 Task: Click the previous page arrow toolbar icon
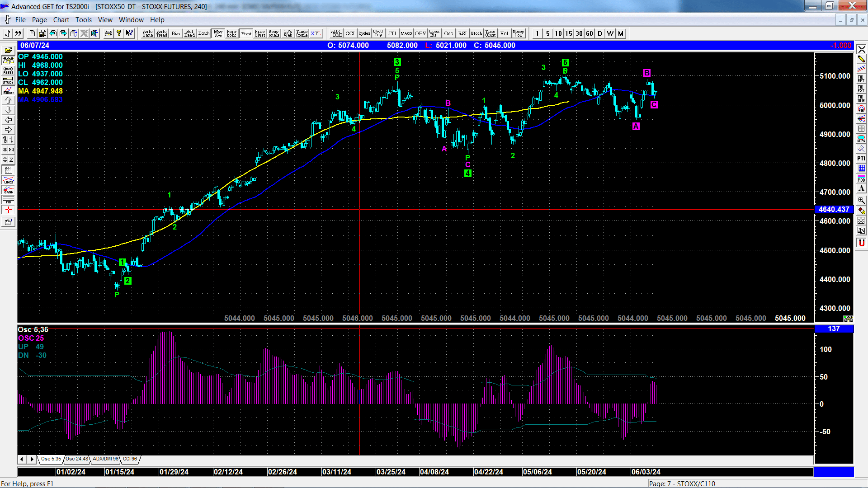53,33
